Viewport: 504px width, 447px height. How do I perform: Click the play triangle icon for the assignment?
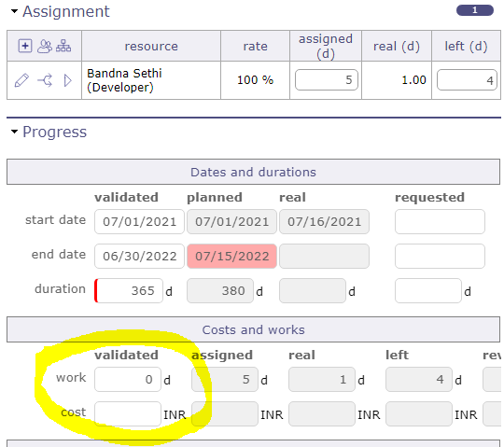[67, 80]
